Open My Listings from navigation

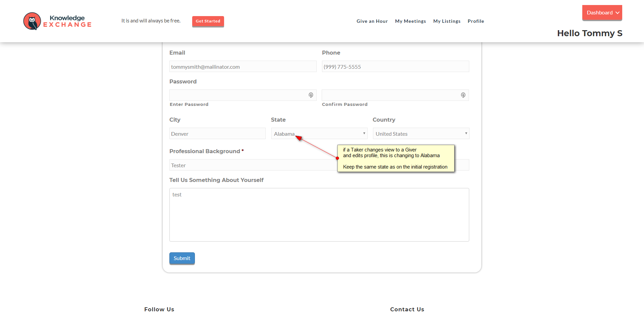coord(447,21)
